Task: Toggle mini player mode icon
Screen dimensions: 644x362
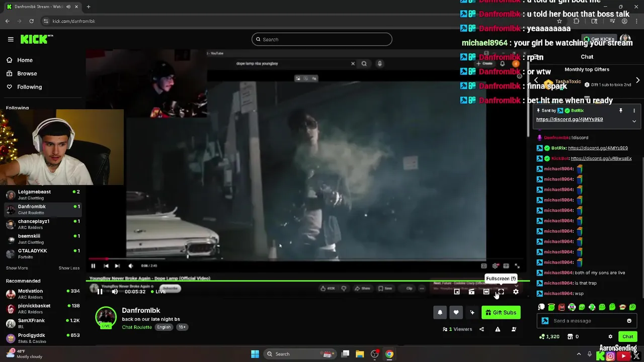Action: click(457, 292)
